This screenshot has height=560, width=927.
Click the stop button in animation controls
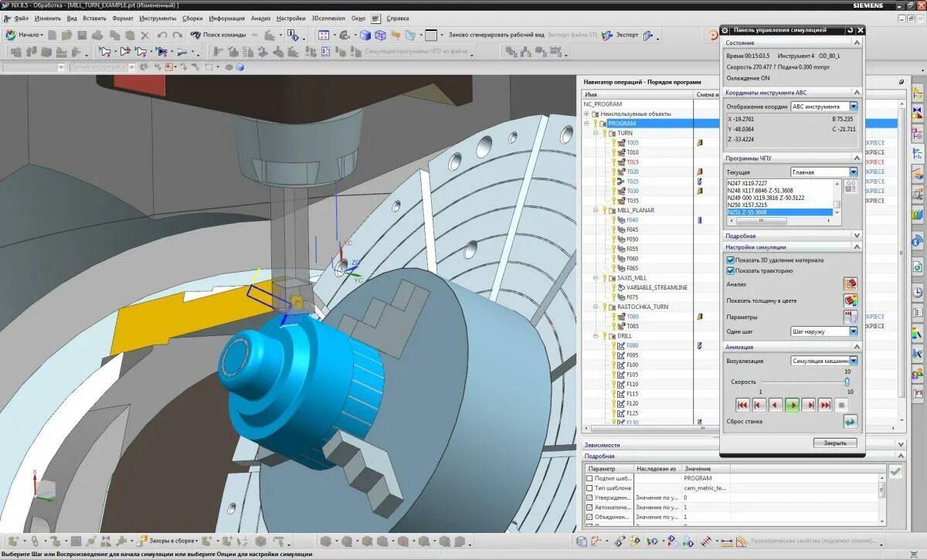(840, 405)
